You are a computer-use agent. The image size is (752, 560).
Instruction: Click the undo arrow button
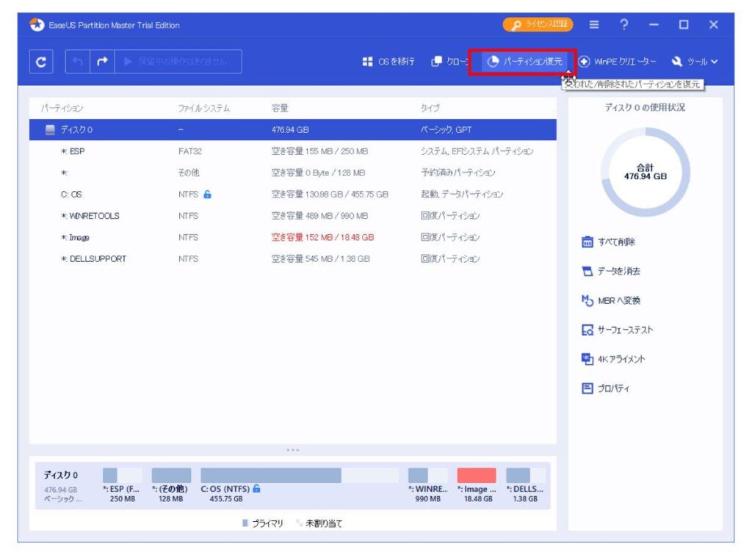pyautogui.click(x=78, y=62)
